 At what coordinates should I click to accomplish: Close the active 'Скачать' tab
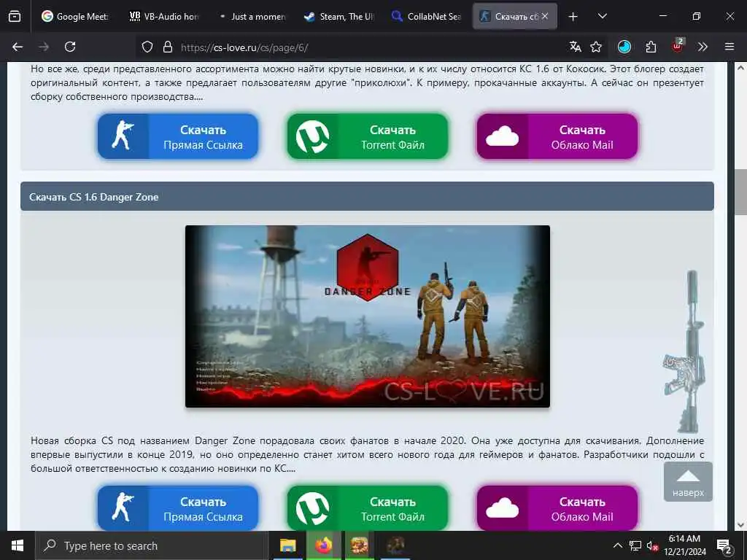pyautogui.click(x=545, y=16)
